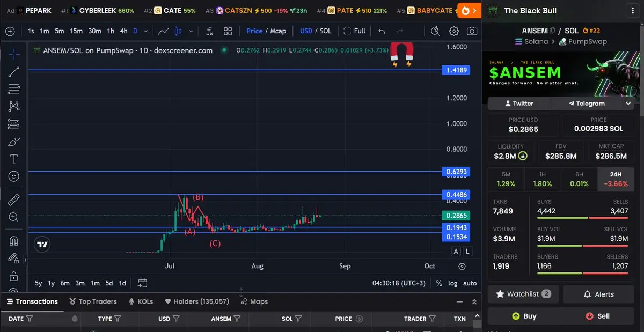Open the go to date calendar icon
644x332 pixels.
[x=142, y=283]
